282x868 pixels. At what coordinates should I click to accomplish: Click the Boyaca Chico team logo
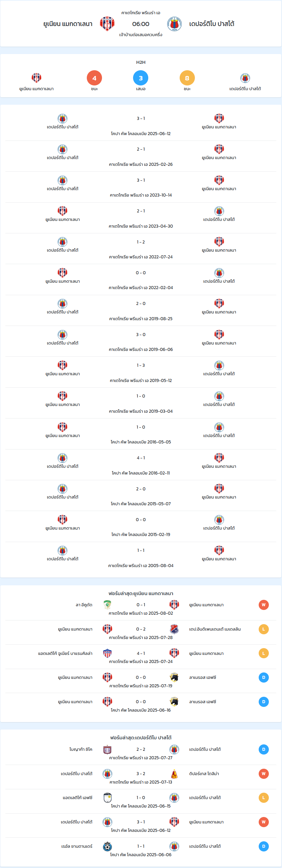pos(107,749)
